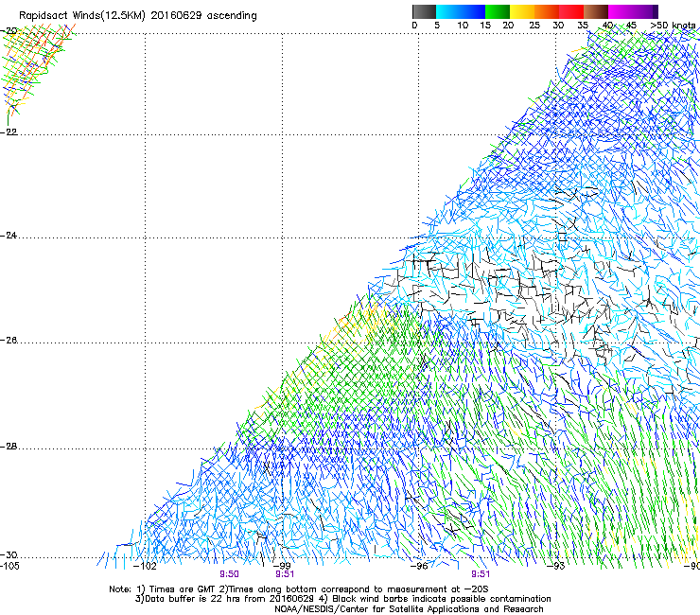
Task: Select the '-28' latitude axis label
Action: [x=9, y=447]
